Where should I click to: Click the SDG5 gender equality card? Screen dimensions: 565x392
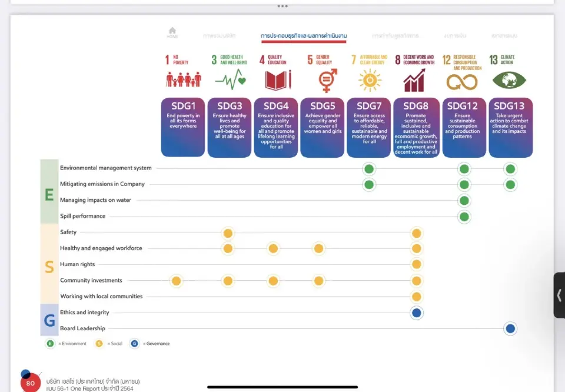click(323, 127)
